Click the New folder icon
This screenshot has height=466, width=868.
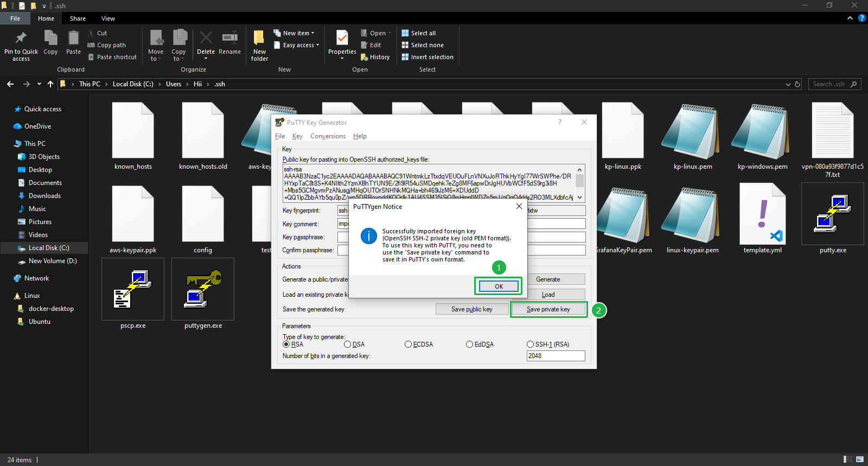259,38
